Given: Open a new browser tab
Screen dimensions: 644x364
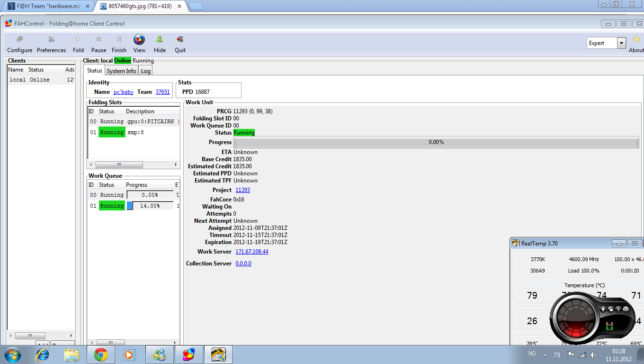Looking at the screenshot, I should click(x=196, y=6).
